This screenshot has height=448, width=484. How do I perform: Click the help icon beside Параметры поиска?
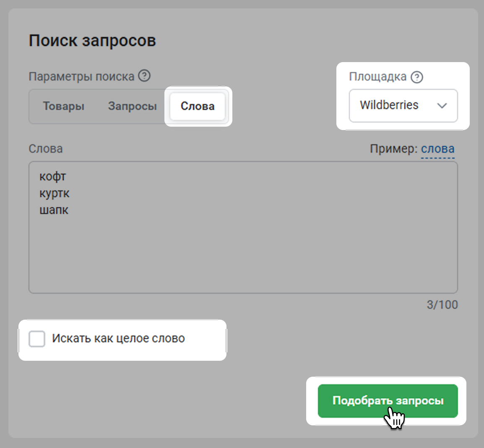pos(144,76)
